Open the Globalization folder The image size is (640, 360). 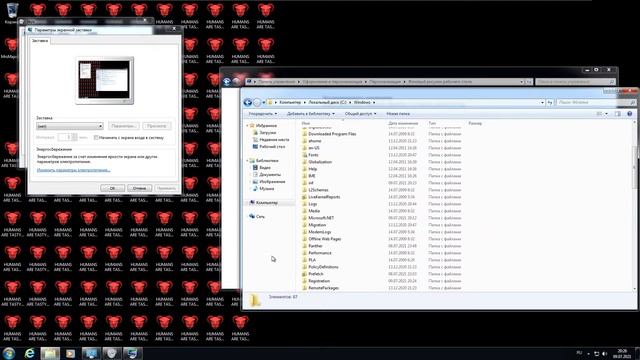[x=320, y=162]
